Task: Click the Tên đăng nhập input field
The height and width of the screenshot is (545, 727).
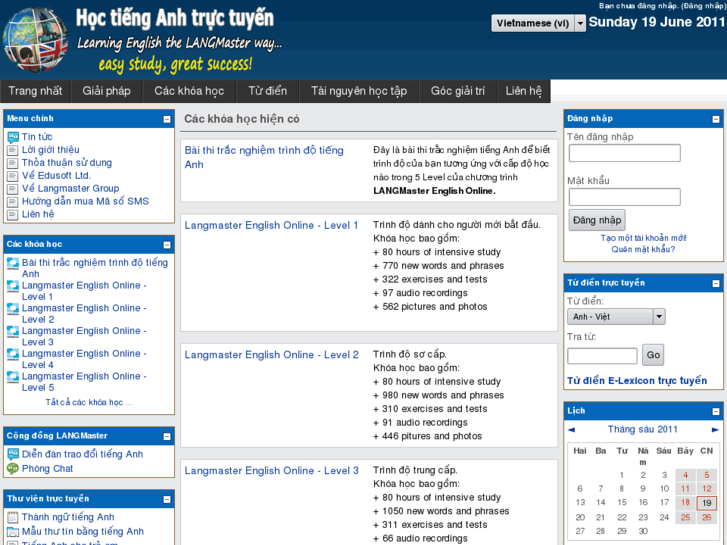Action: [625, 153]
